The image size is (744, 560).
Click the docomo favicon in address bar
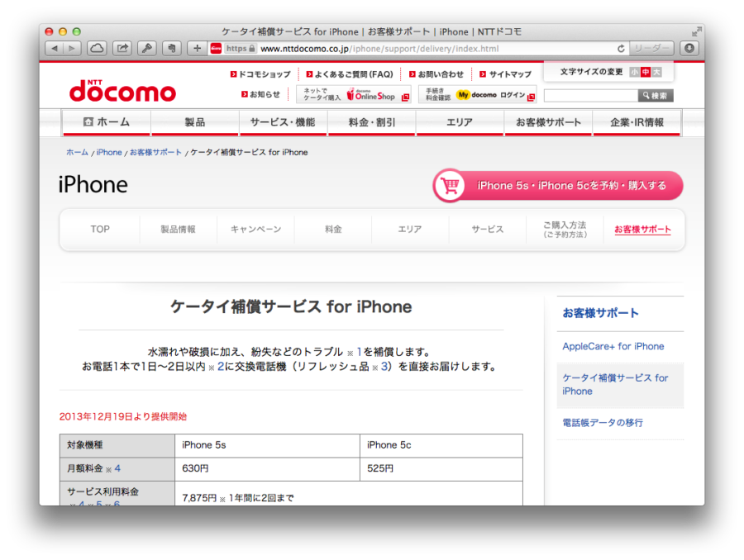coord(216,49)
